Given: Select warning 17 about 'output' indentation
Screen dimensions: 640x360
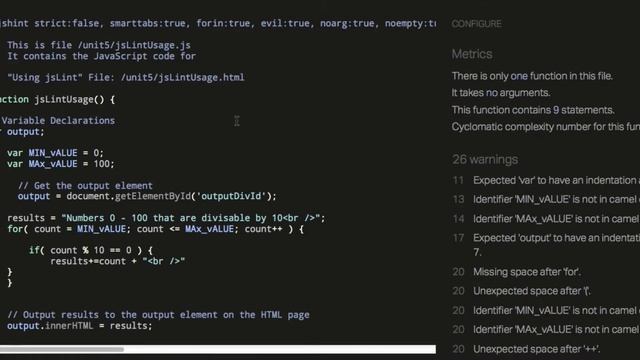Looking at the screenshot, I should pos(546,245).
